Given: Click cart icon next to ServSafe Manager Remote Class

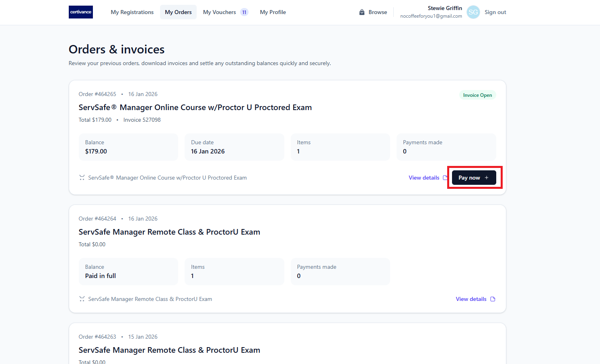Looking at the screenshot, I should [x=82, y=299].
